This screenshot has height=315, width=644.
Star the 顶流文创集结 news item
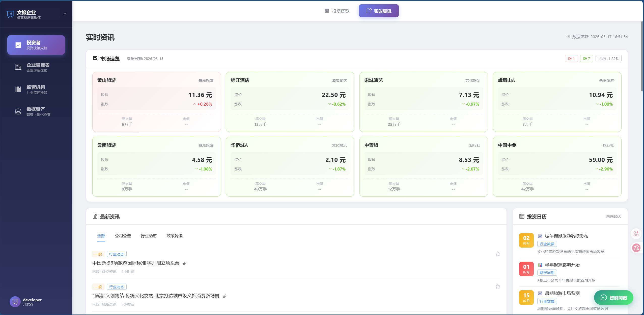coord(498,286)
